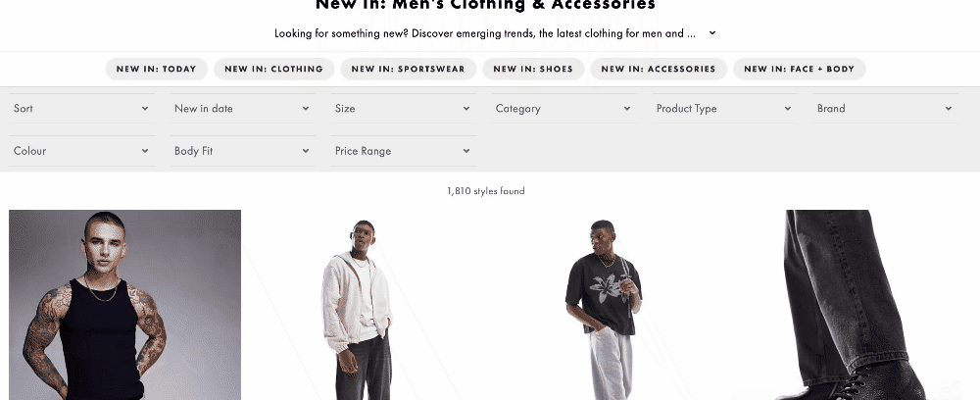View the black tank top product
Screen dimensions: 980x400
click(x=125, y=305)
